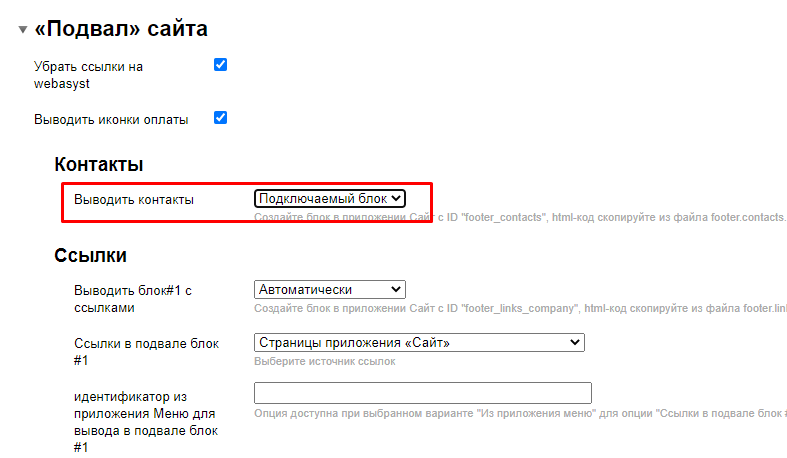Click the "Контакты" subsection heading
Image resolution: width=787 pixels, height=458 pixels.
(99, 164)
